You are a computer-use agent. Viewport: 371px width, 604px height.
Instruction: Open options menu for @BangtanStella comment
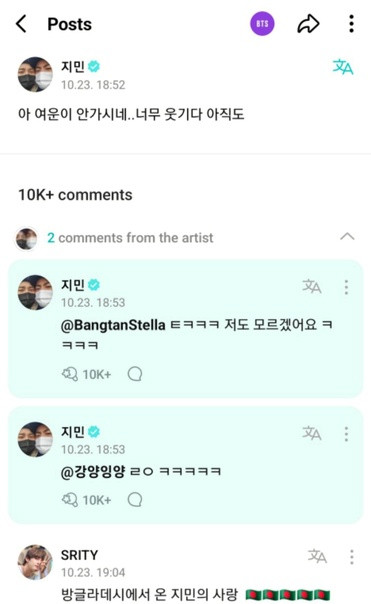(346, 287)
